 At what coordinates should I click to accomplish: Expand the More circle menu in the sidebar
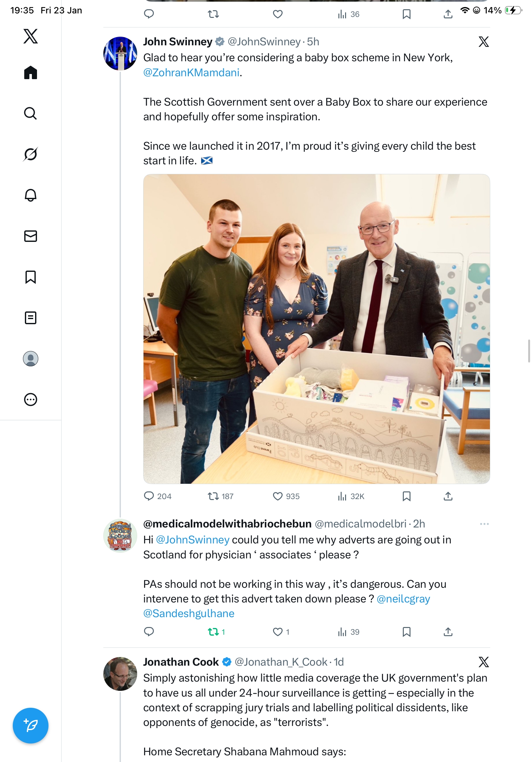click(31, 399)
